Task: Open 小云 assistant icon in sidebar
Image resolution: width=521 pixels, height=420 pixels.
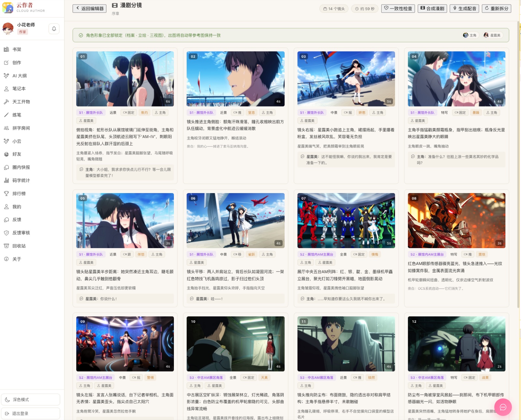Action: click(x=6, y=141)
